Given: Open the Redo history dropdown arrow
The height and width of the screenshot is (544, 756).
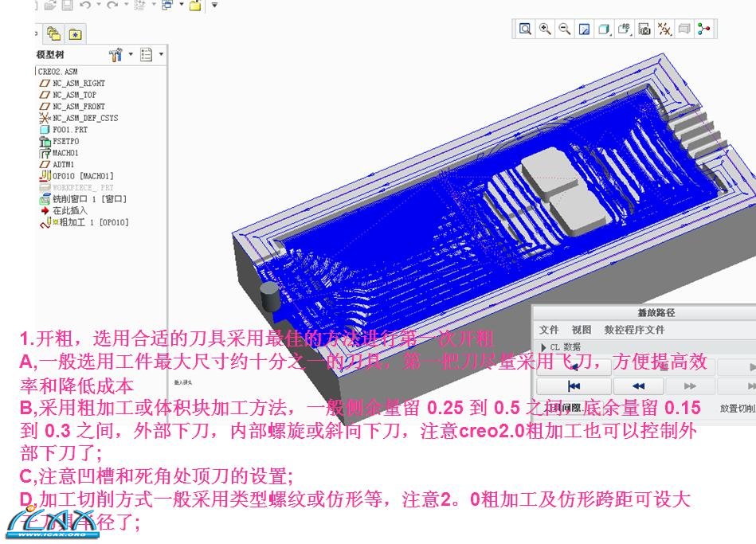Looking at the screenshot, I should tap(126, 4).
